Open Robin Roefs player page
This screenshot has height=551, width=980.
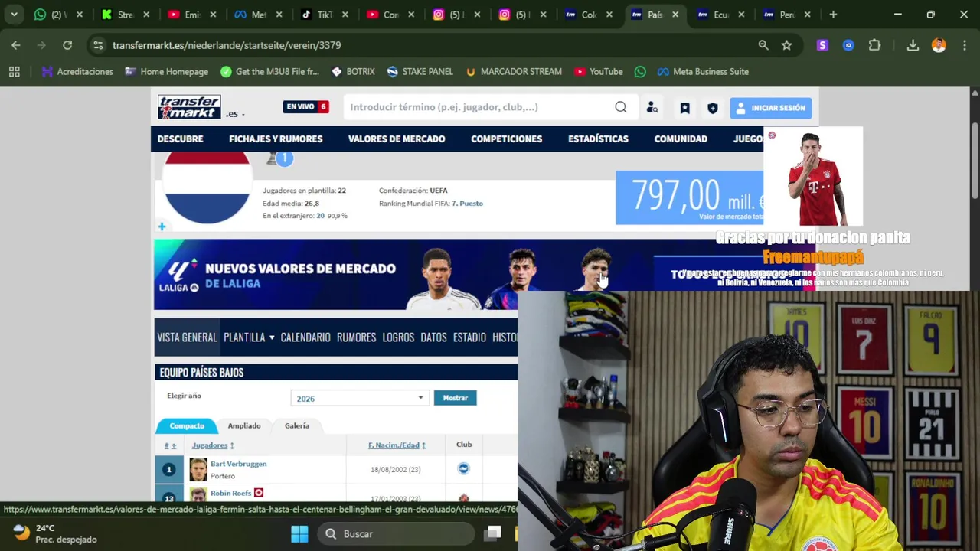231,494
